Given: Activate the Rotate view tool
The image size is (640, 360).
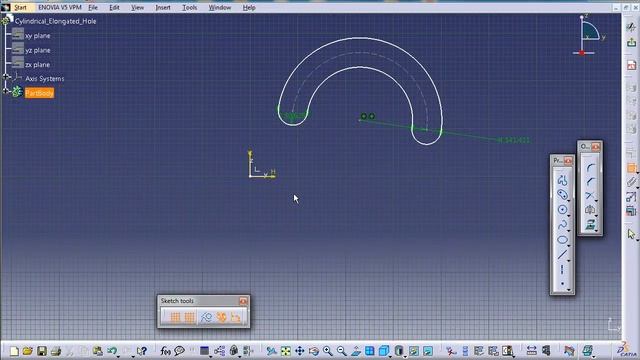Looking at the screenshot, I should click(313, 351).
